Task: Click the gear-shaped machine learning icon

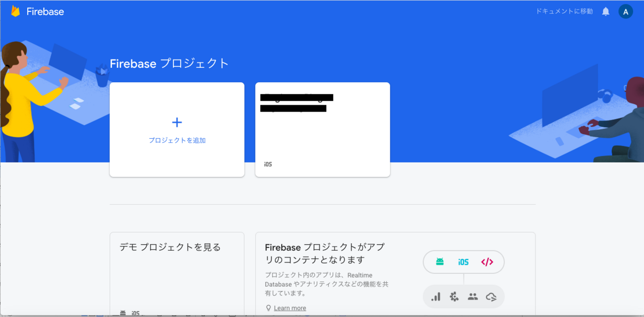Action: (455, 296)
